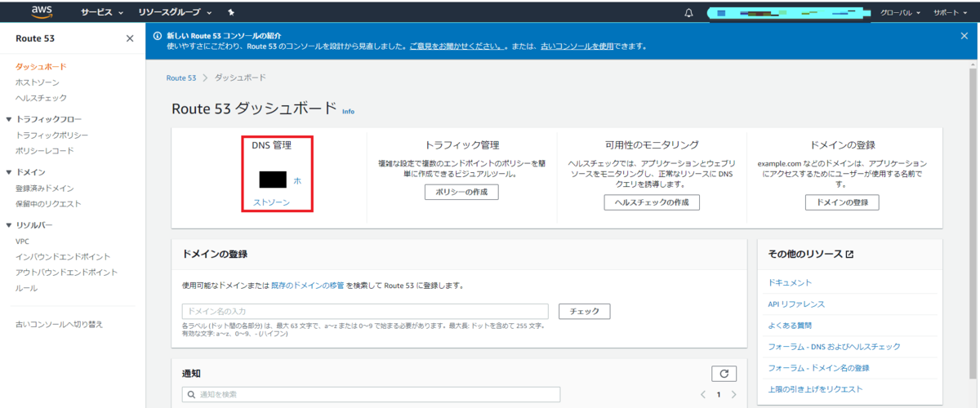Image resolution: width=980 pixels, height=408 pixels.
Task: Click the info icon in blue banner
Action: [157, 36]
